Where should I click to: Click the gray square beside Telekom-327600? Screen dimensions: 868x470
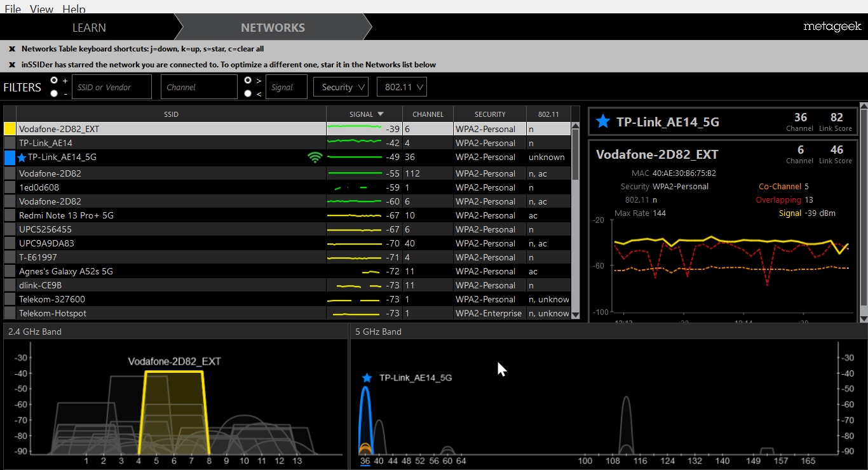(x=10, y=299)
